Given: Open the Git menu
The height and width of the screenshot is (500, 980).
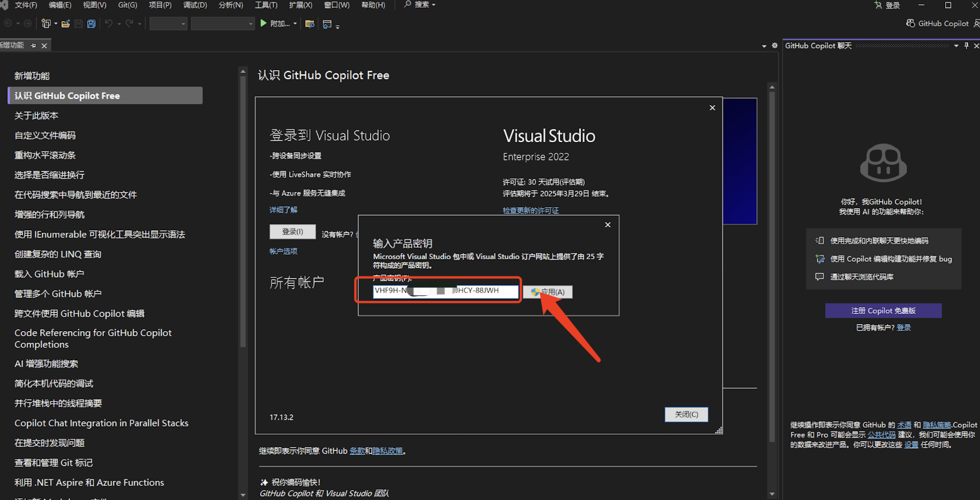Looking at the screenshot, I should coord(128,5).
